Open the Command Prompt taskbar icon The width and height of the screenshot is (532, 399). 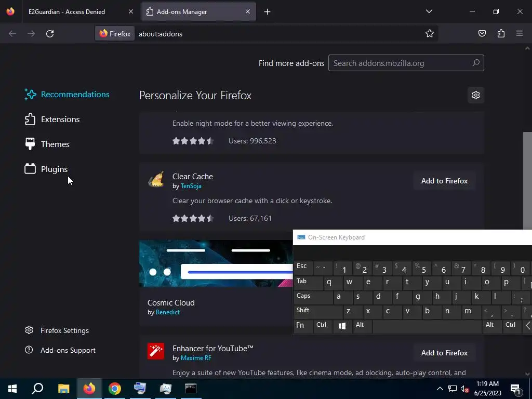coord(191,389)
